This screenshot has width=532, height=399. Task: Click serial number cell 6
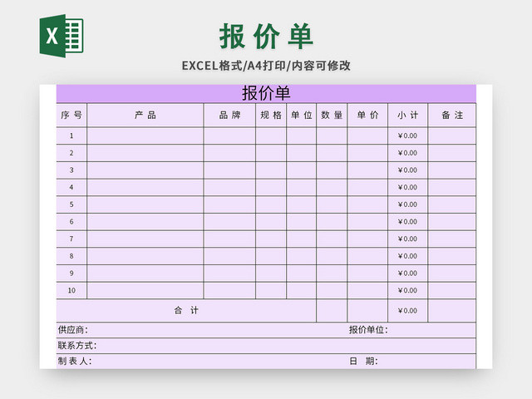coord(71,222)
